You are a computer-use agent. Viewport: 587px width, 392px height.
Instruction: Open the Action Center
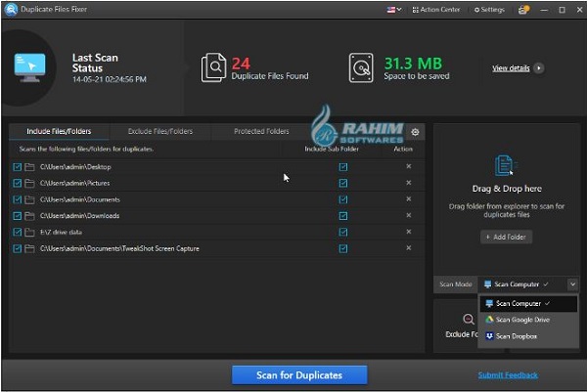point(436,10)
